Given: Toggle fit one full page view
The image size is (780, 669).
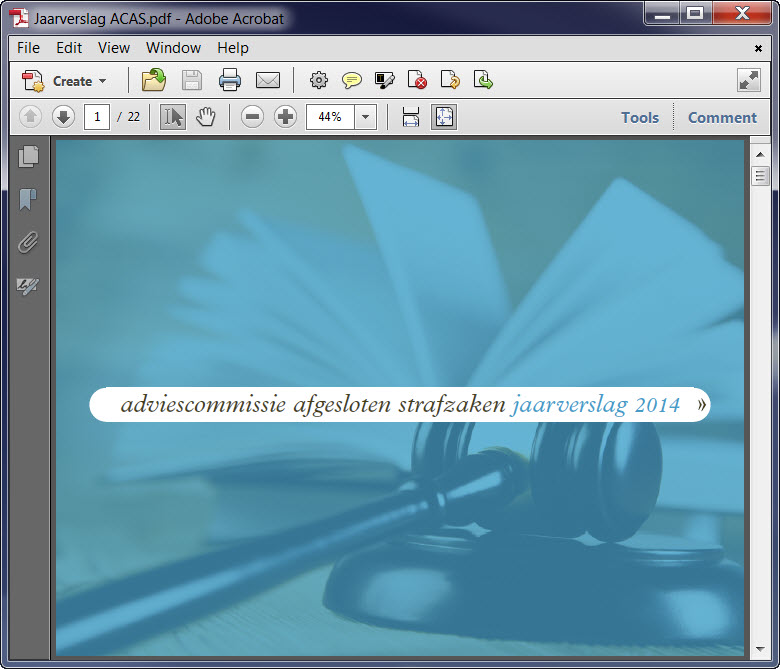Looking at the screenshot, I should point(444,117).
